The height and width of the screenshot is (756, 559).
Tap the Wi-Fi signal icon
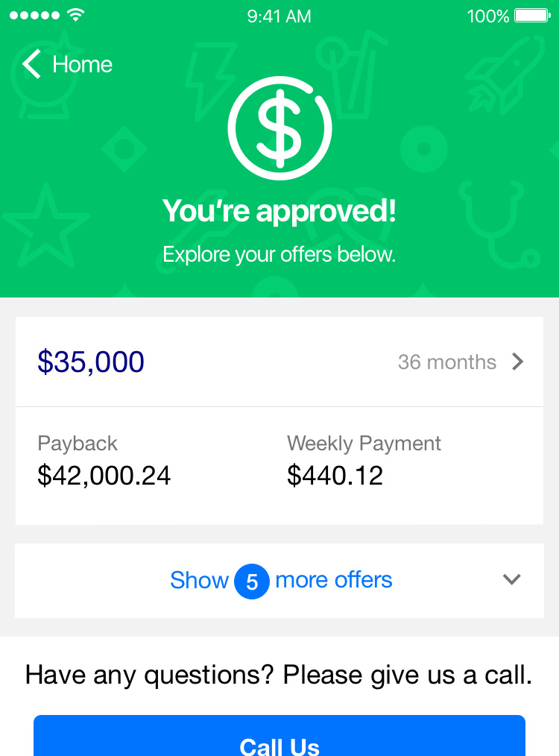pyautogui.click(x=76, y=15)
